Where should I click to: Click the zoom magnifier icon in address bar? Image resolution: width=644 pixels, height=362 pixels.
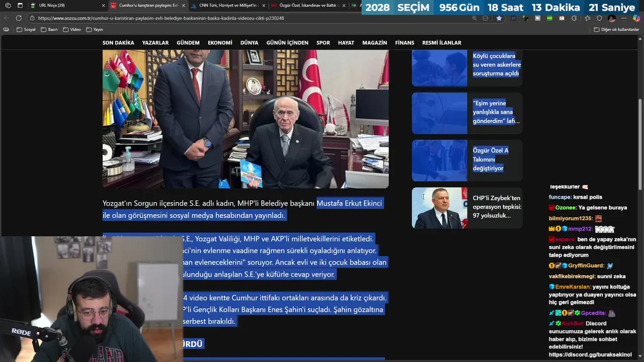(474, 18)
